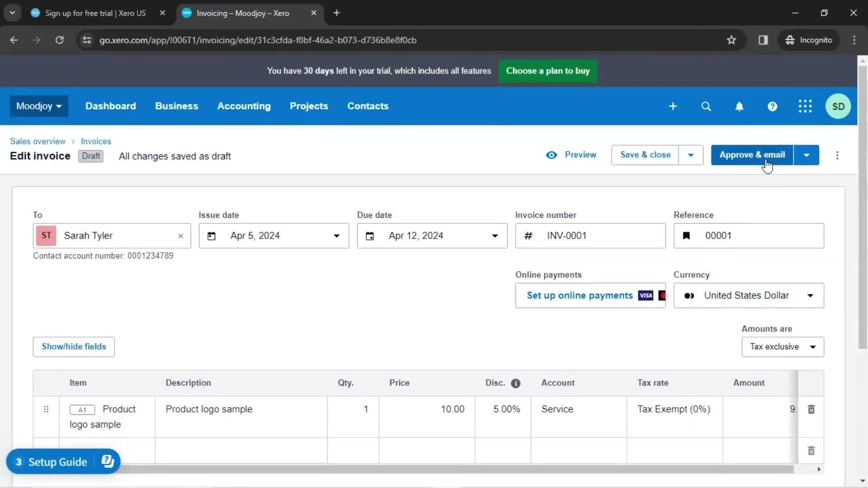The width and height of the screenshot is (868, 488).
Task: Open Chrome options menu
Action: tap(854, 40)
